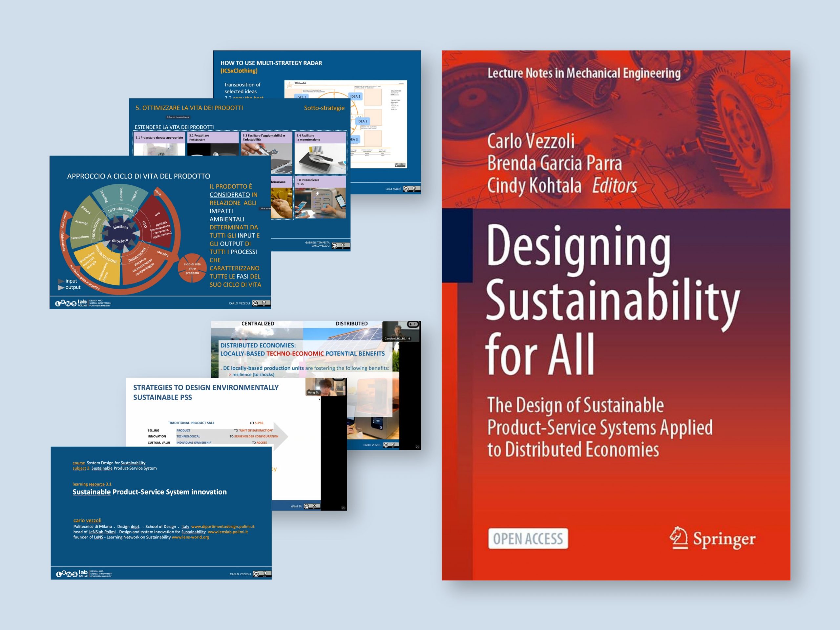Click the Springer horse logo icon
Viewport: 840px width, 630px height.
click(678, 538)
